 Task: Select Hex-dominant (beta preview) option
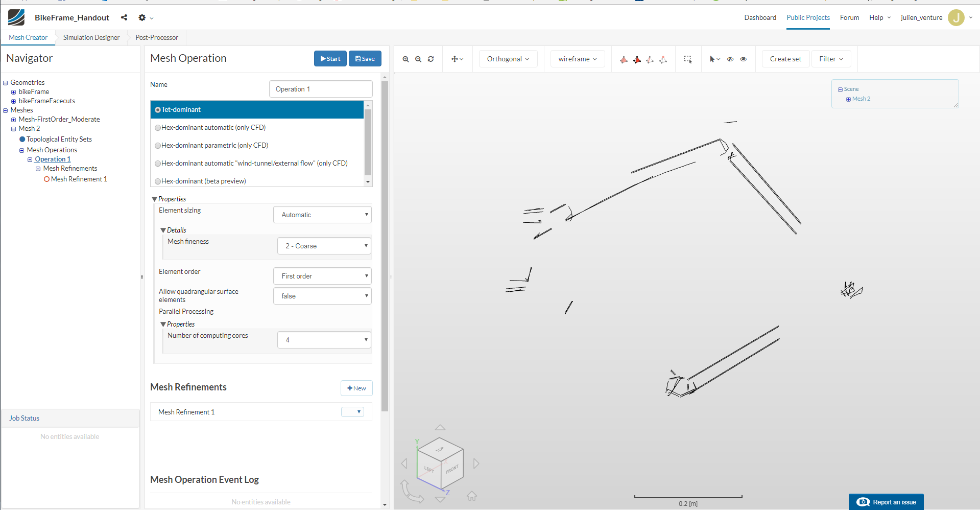(x=257, y=181)
